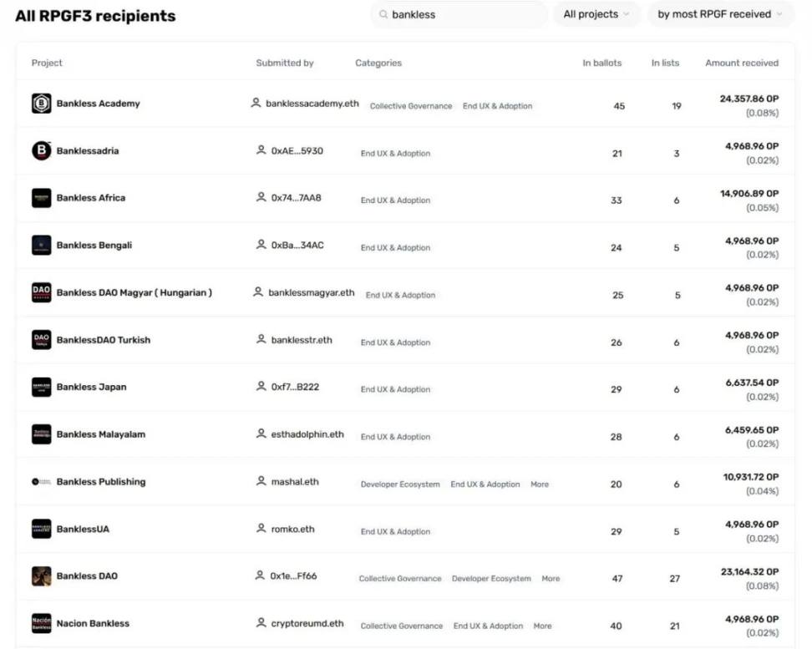Screen dimensions: 812x649
Task: Show More categories for Nacion Bankless
Action: (542, 626)
